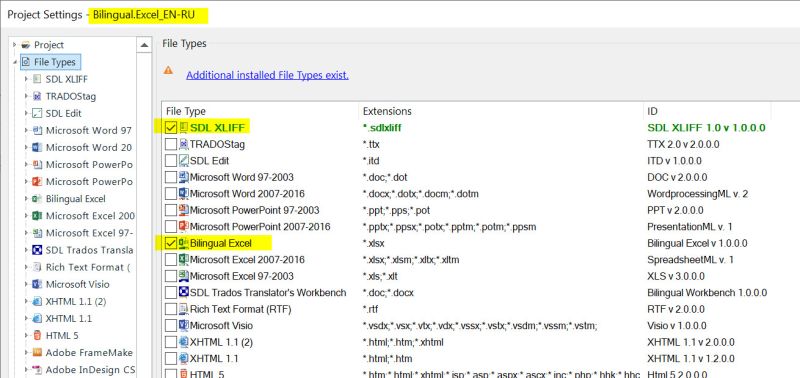Click the XHTML 1.1 (2) list row icon
Viewport: 800px width, 378px height.
[x=183, y=342]
